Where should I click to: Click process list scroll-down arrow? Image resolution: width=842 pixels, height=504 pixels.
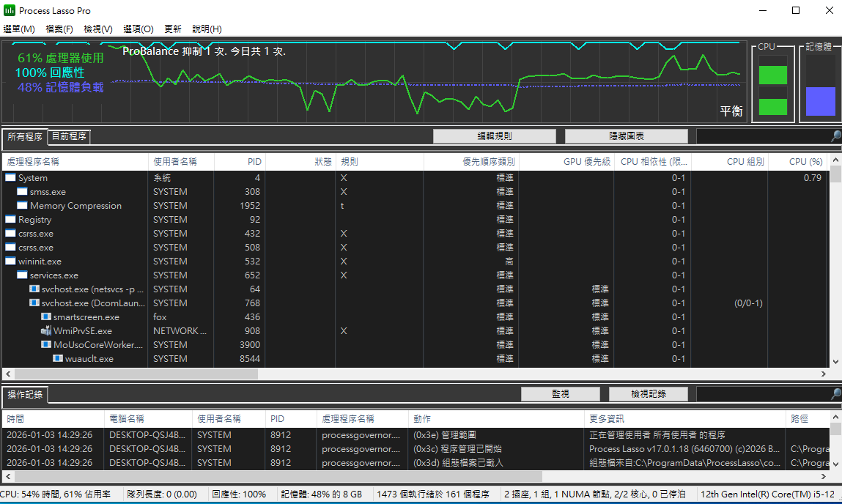[835, 362]
